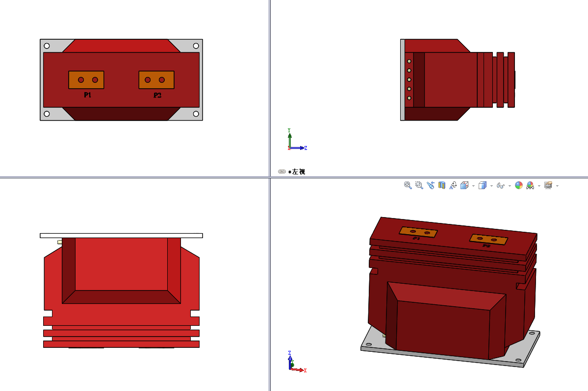Click the View Orientation cube icon
Screen dimensions: 588x391
coord(464,185)
